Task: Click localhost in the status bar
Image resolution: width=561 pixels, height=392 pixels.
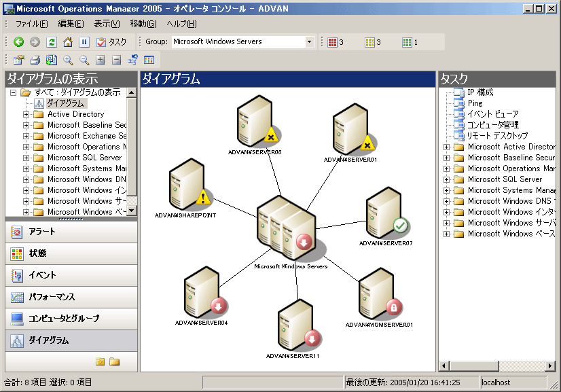Action: [x=496, y=382]
